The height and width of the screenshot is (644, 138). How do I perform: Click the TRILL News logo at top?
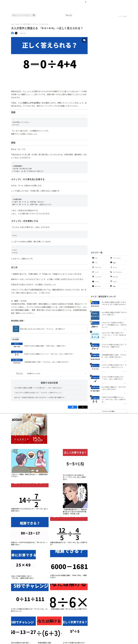[x=69, y=15]
